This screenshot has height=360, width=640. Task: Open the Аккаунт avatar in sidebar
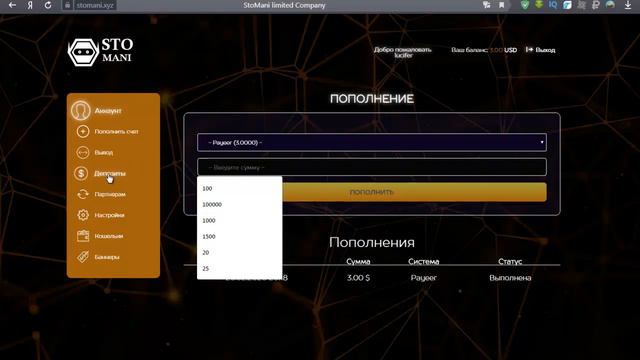pos(80,110)
